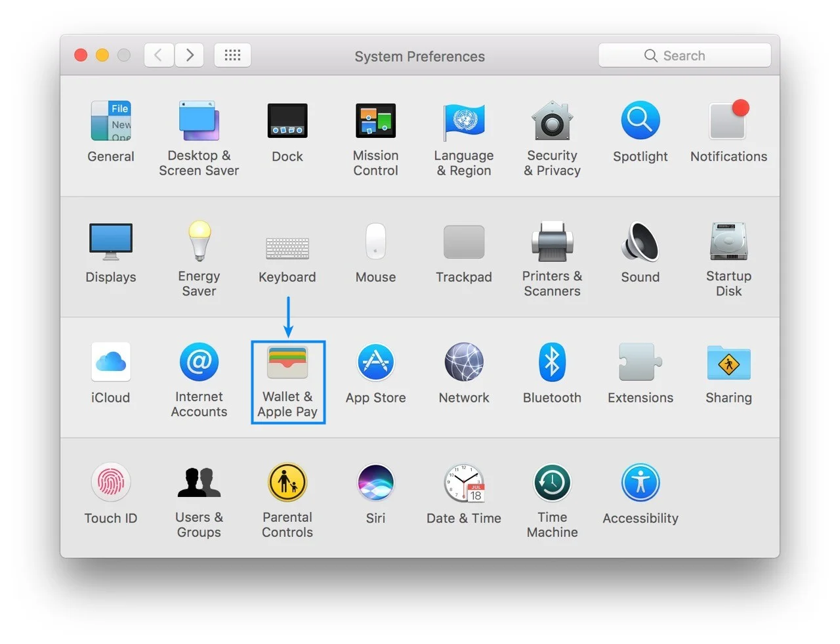Open Time Machine settings
The height and width of the screenshot is (644, 840).
[552, 483]
